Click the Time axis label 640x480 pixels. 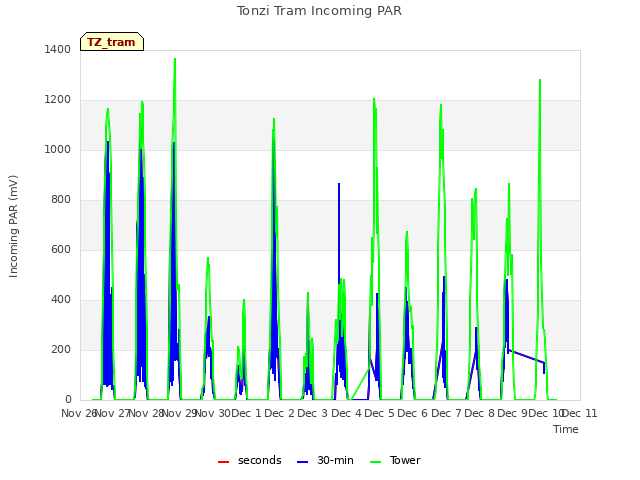coord(566,429)
